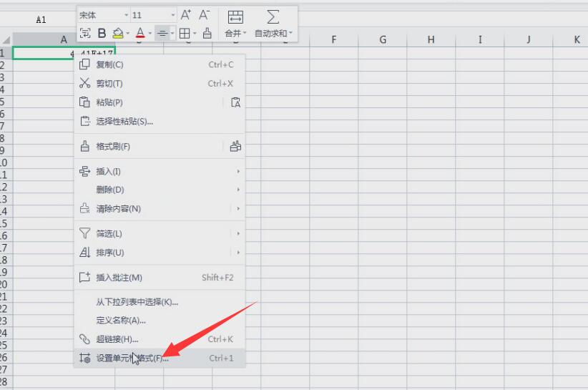This screenshot has height=390, width=588.
Task: Click the format painter brush in mini toolbar
Action: (207, 33)
